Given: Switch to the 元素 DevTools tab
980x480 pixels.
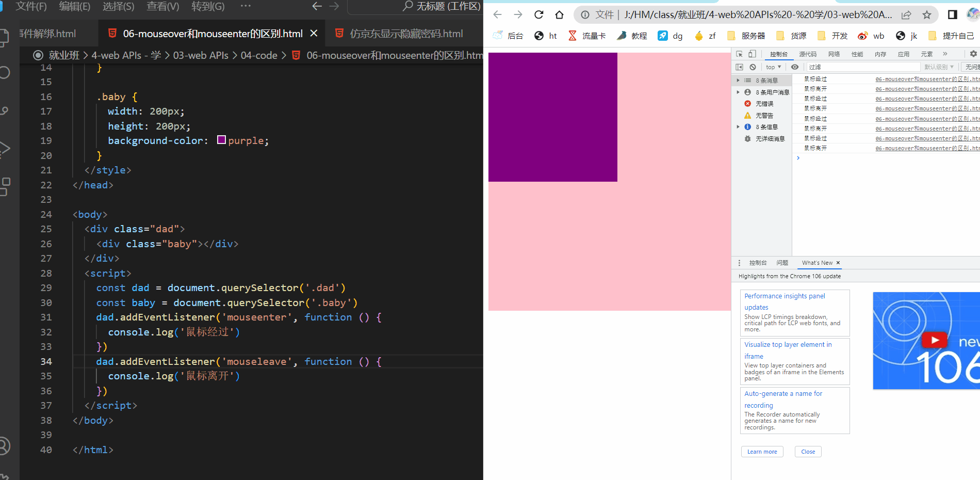Looking at the screenshot, I should pyautogui.click(x=927, y=54).
